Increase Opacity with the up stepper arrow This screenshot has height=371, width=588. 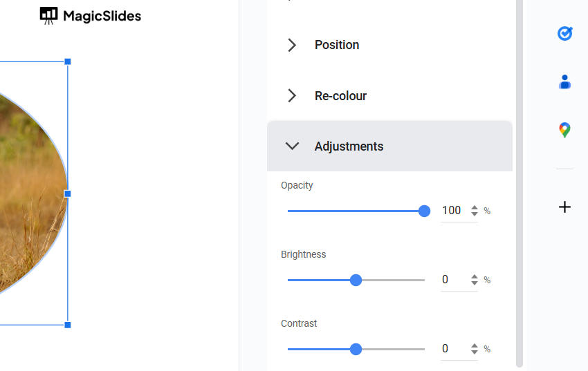(x=475, y=207)
